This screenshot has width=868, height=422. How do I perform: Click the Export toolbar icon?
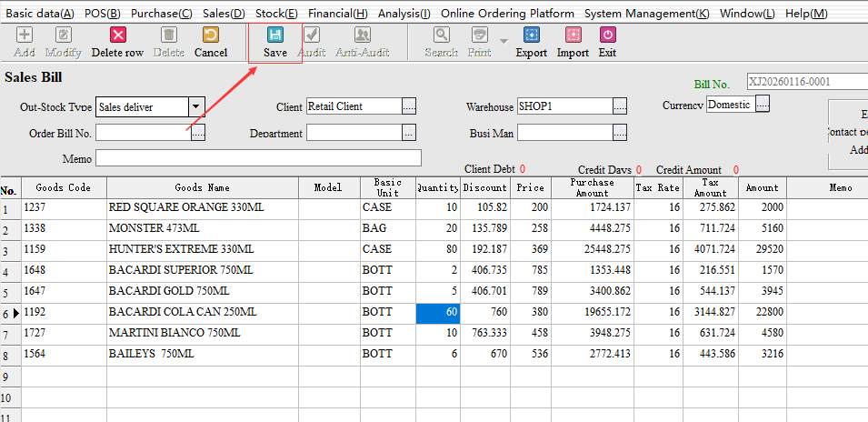pos(532,35)
